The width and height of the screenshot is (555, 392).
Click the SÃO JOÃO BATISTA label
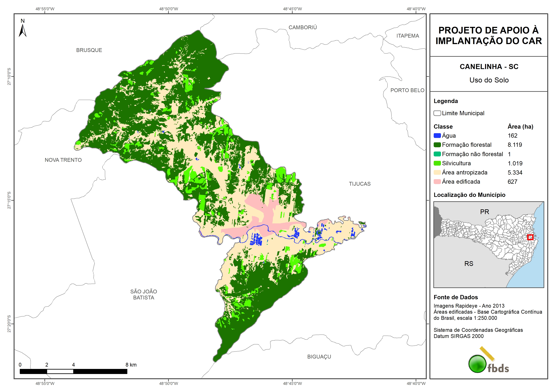pyautogui.click(x=144, y=294)
